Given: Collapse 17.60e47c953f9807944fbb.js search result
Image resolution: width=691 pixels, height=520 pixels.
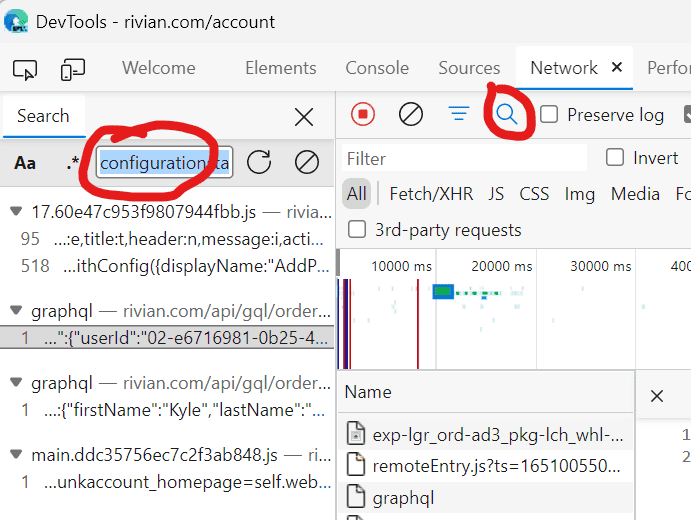Looking at the screenshot, I should click(x=16, y=212).
